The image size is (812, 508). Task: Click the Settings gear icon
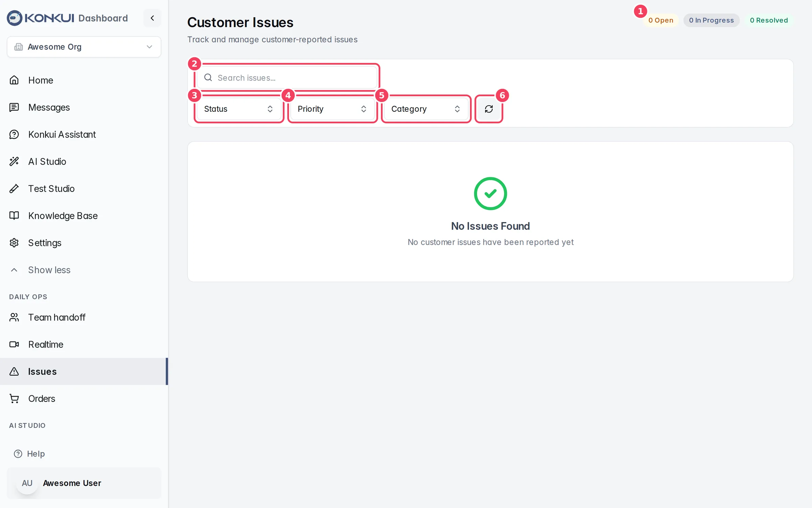click(14, 243)
